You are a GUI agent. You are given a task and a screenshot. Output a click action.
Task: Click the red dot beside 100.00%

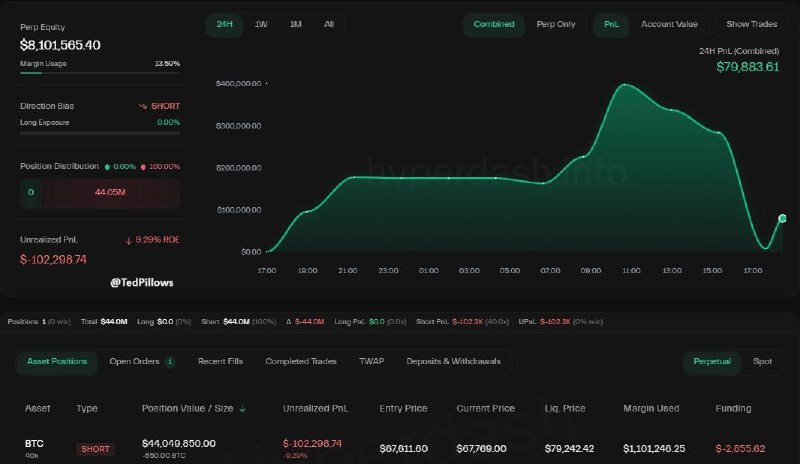coord(143,166)
